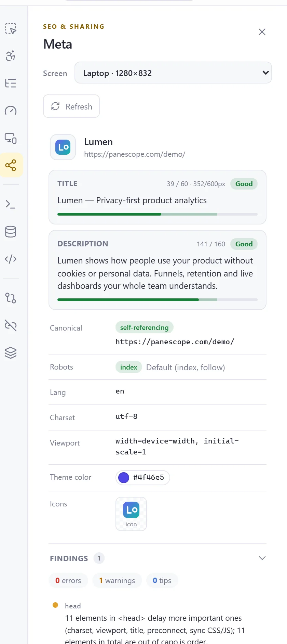Open the performance gauge icon

[11, 111]
